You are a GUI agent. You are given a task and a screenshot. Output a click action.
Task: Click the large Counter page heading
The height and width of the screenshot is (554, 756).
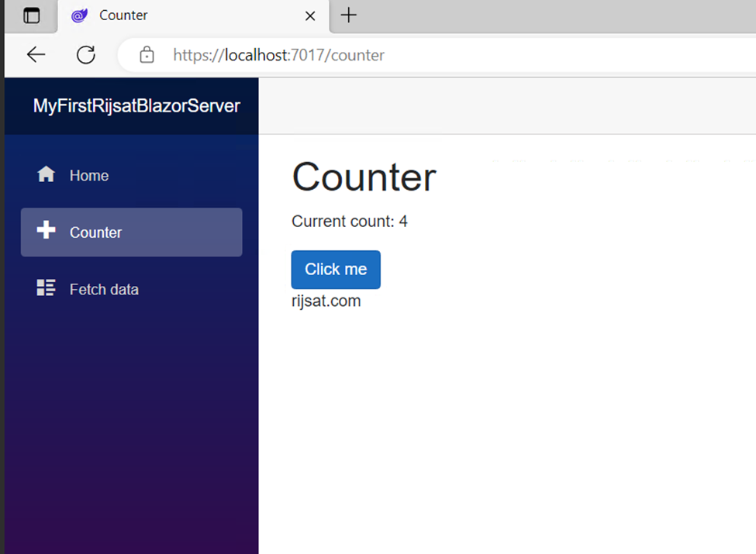[x=364, y=177]
